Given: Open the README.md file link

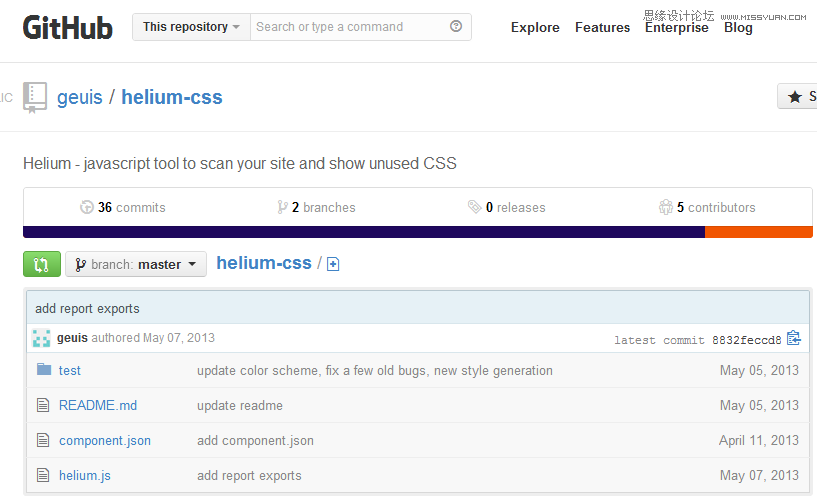Looking at the screenshot, I should click(98, 405).
